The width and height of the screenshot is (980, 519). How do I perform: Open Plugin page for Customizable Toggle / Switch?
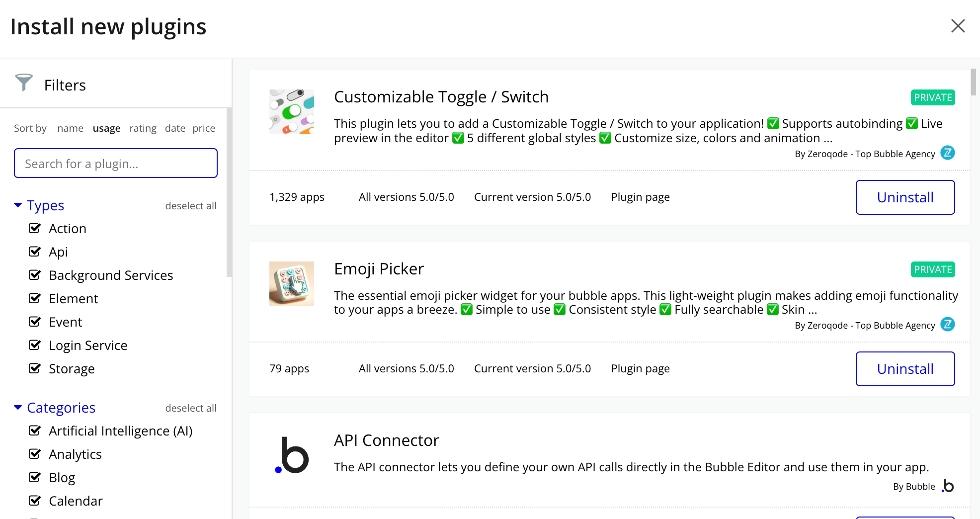tap(640, 197)
